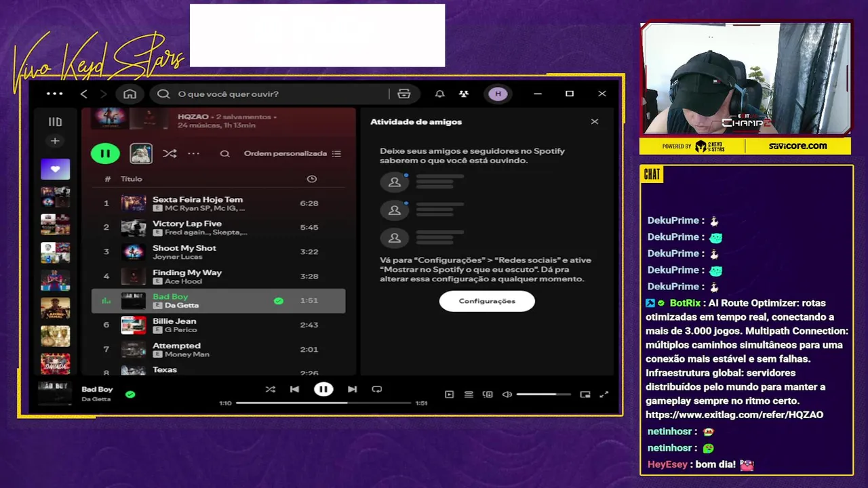Open playlist cover thumbnail beside play button
This screenshot has width=868, height=488.
141,154
